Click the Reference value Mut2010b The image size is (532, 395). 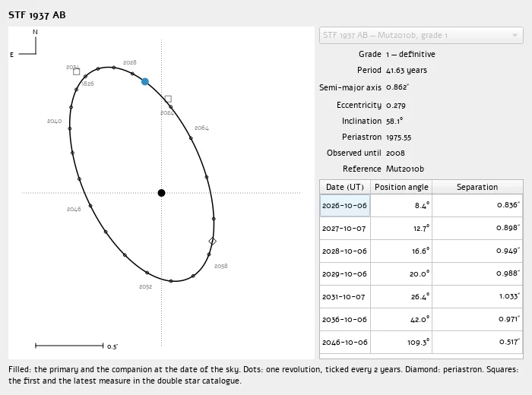click(x=405, y=169)
